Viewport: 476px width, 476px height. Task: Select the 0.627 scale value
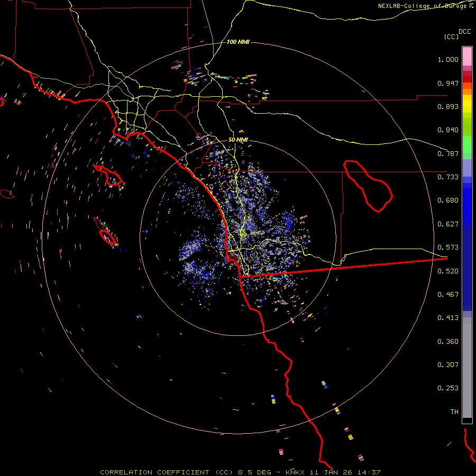448,224
